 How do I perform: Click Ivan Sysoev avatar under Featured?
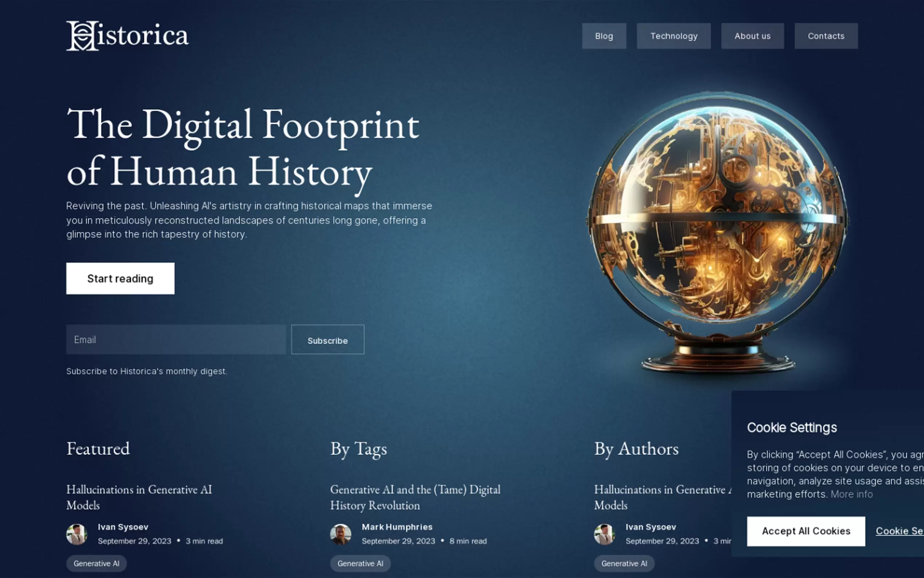[x=77, y=534]
